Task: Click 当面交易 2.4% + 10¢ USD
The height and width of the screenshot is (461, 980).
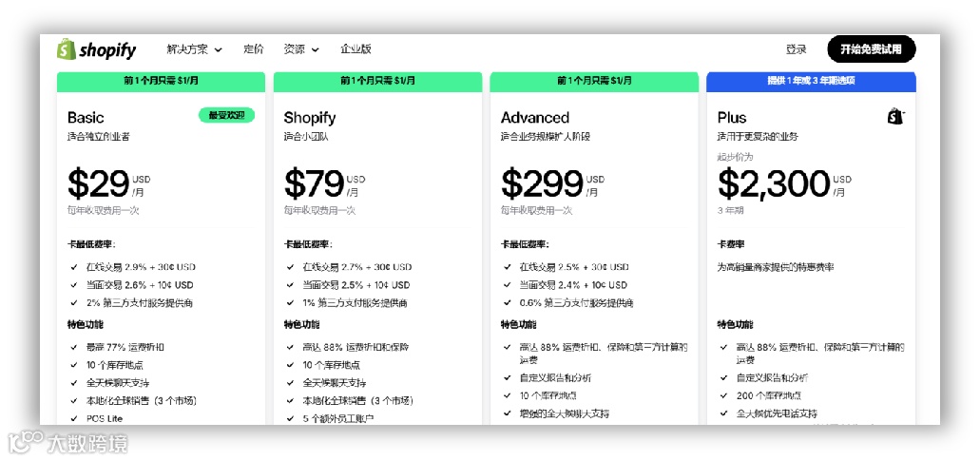Action: 573,285
